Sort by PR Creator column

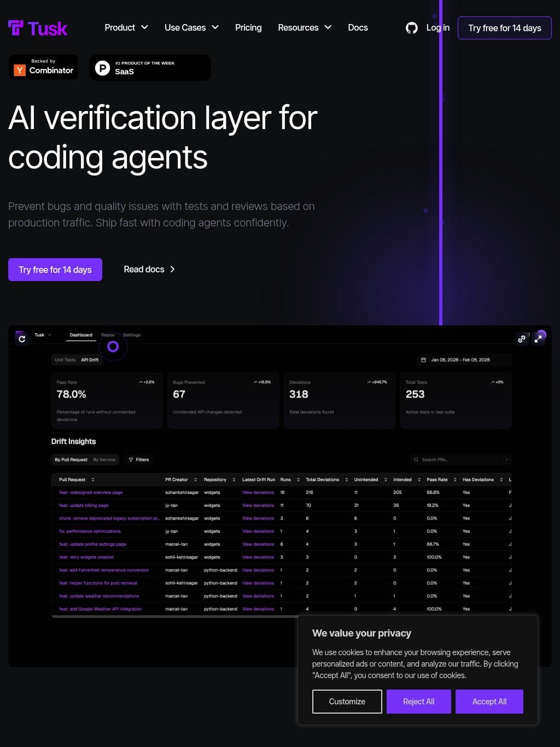(181, 480)
